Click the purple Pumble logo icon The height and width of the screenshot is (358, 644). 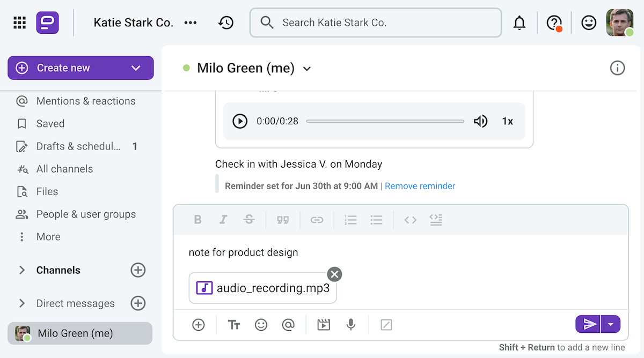point(48,23)
